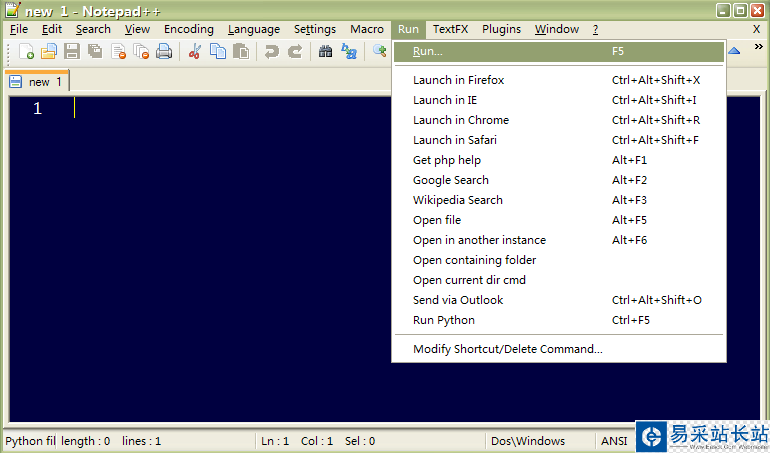Open the TextFX menu
This screenshot has width=770, height=453.
[450, 29]
